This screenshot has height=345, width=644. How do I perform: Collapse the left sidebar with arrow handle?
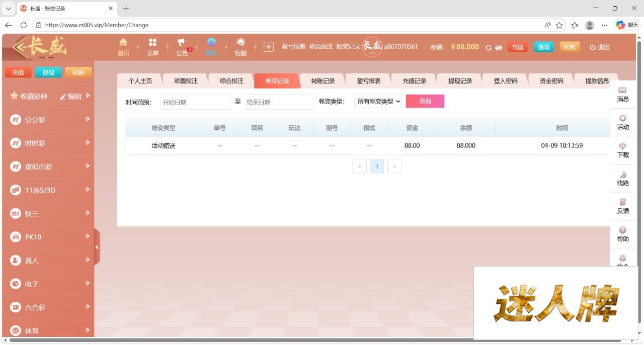97,247
